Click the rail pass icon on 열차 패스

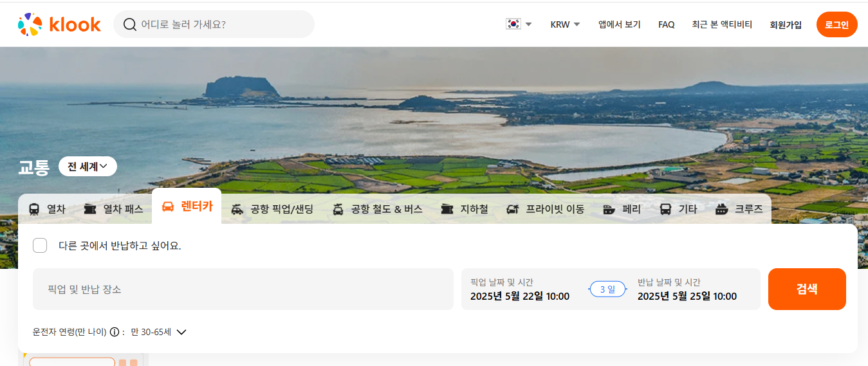tap(90, 209)
